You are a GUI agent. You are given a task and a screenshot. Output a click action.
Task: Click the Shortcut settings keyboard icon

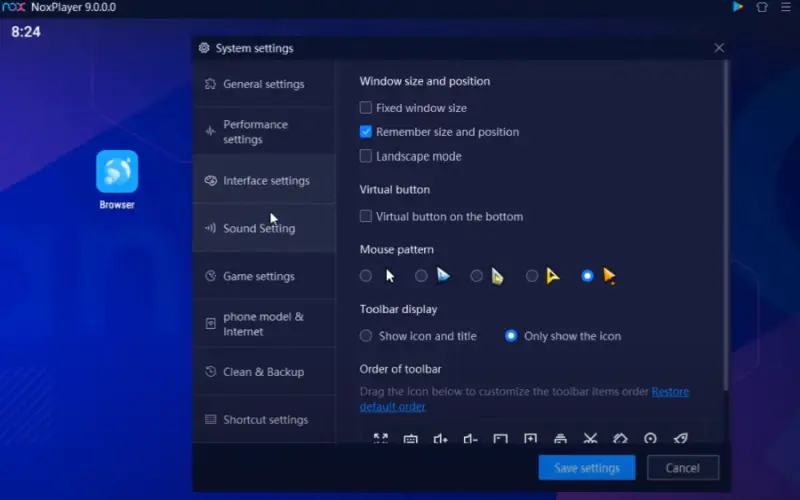(x=210, y=419)
